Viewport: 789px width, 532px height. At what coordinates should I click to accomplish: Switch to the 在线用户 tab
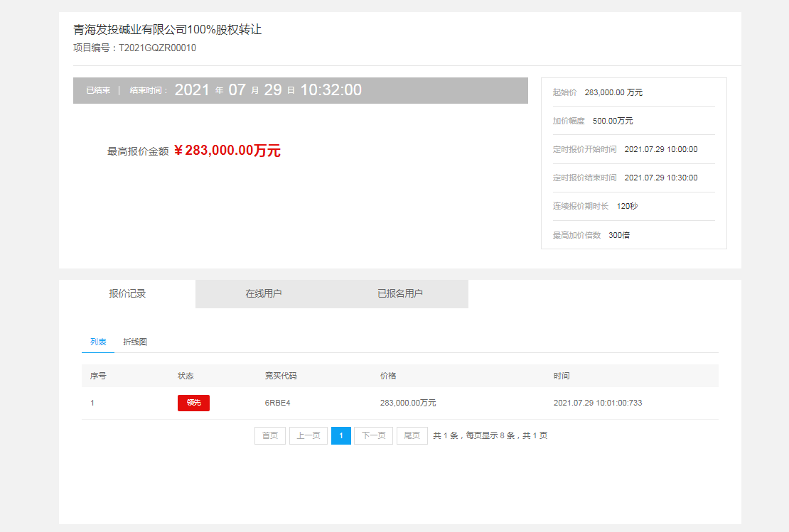click(x=264, y=293)
